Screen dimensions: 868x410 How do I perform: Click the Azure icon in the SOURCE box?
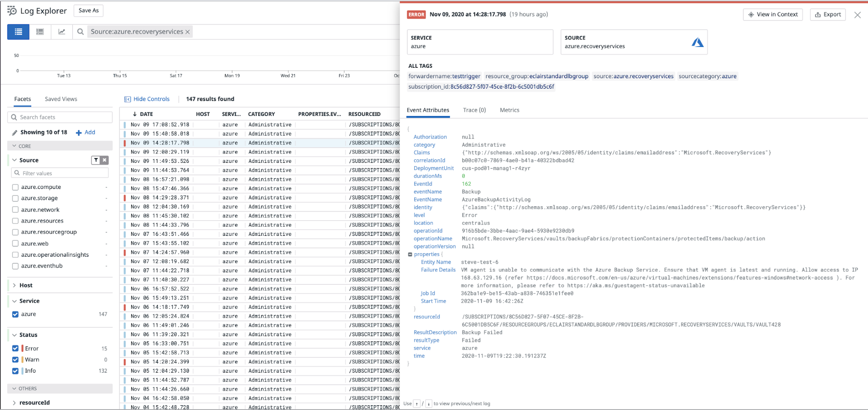coord(698,42)
